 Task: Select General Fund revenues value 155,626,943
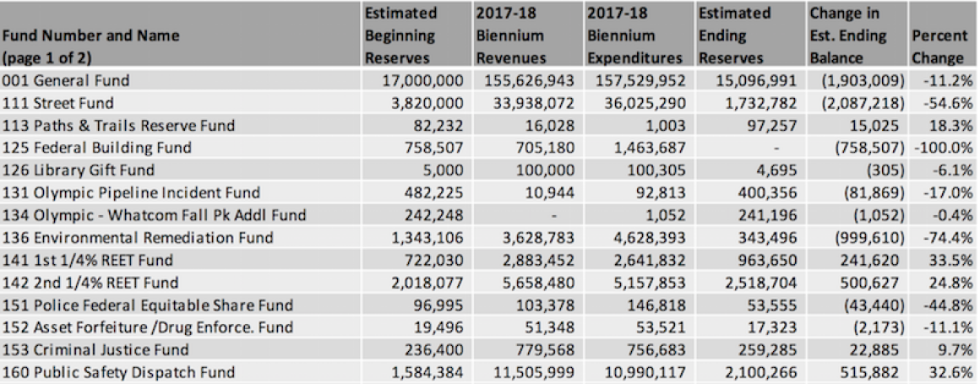click(x=529, y=81)
